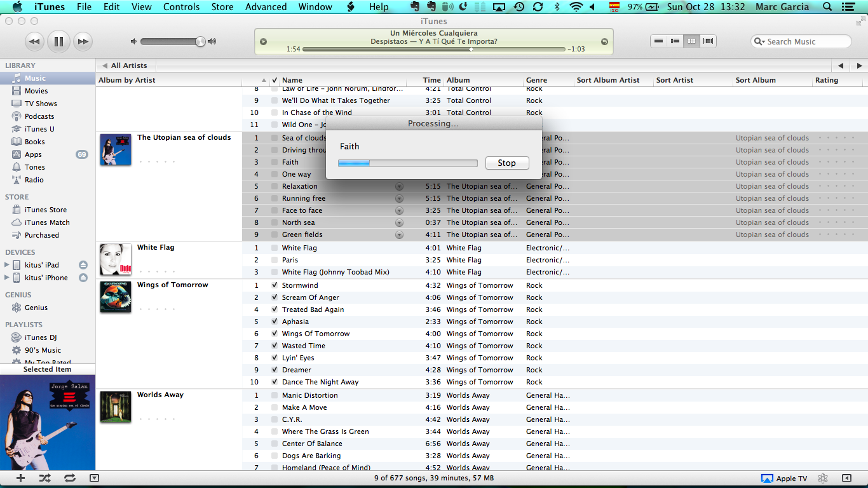Open the arrow menu for Face to face

click(399, 210)
